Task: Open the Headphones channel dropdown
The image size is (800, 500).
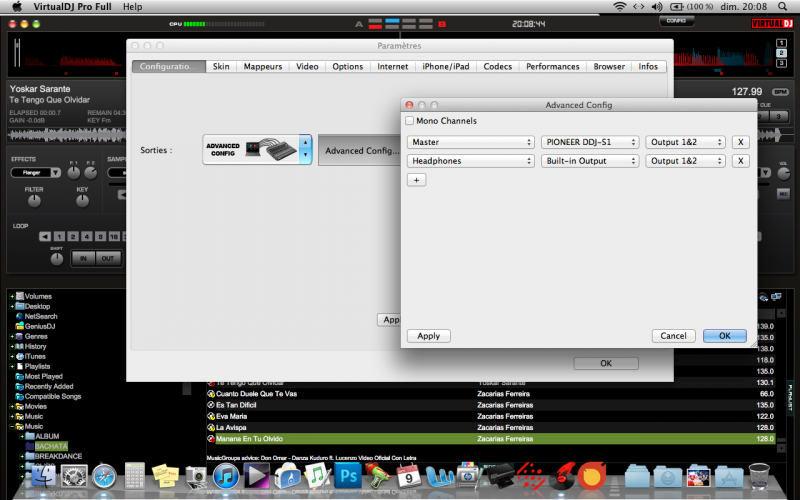Action: (470, 161)
